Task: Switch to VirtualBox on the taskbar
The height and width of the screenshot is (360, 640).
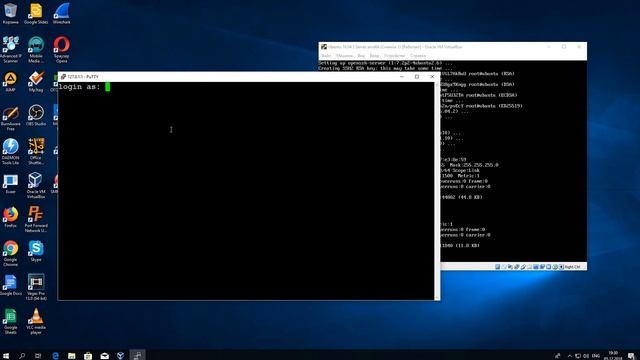Action: (x=120, y=356)
